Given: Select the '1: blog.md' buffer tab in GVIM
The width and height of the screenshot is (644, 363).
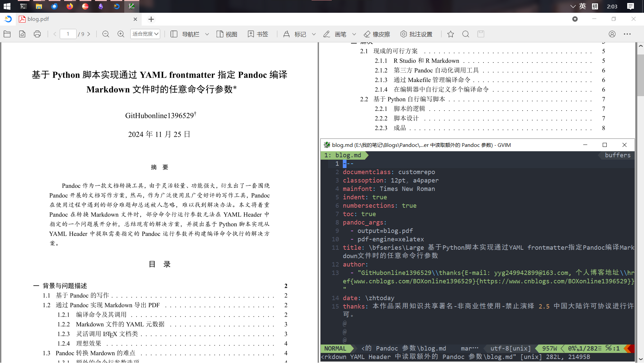Looking at the screenshot, I should coord(343,155).
